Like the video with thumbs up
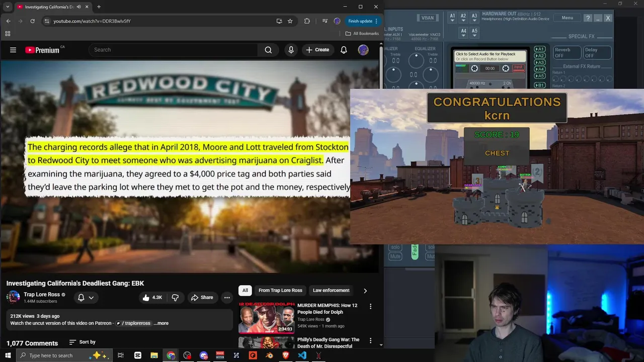 [x=152, y=298]
